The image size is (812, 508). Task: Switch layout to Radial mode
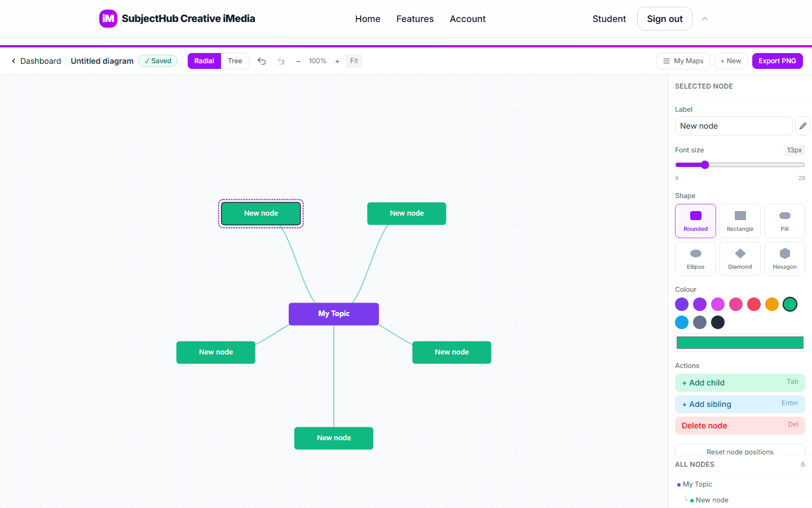[x=204, y=61]
